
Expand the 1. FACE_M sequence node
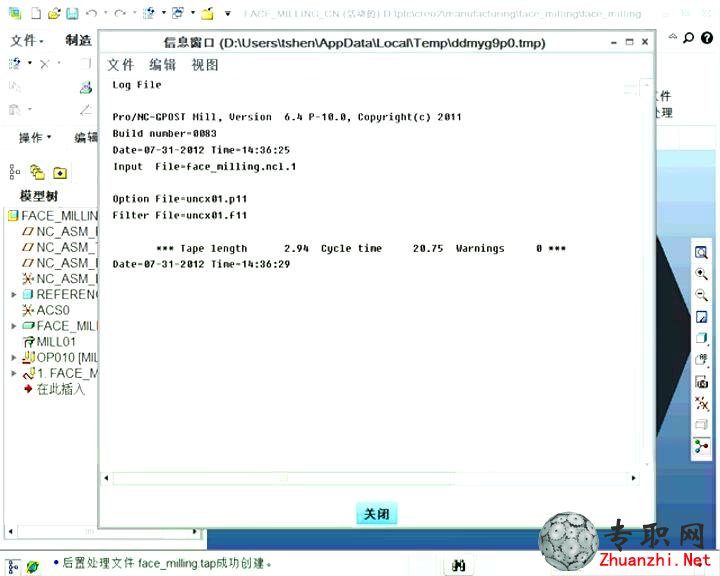(14, 373)
